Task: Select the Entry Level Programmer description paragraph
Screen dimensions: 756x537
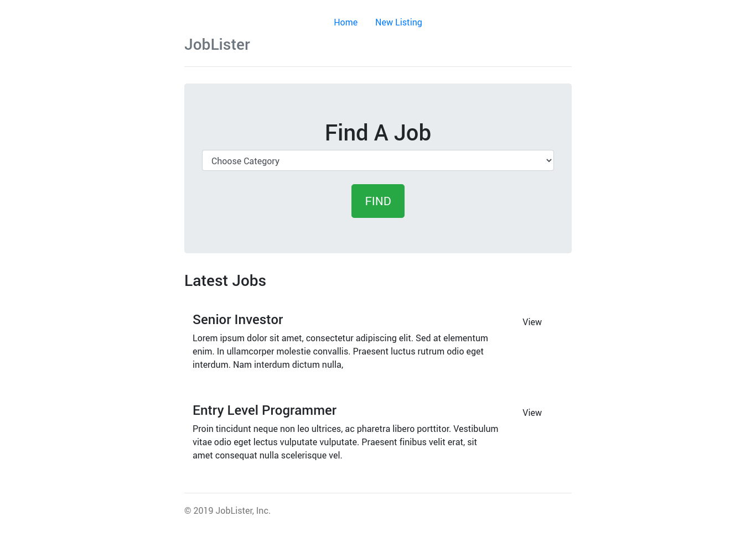Action: 345,442
